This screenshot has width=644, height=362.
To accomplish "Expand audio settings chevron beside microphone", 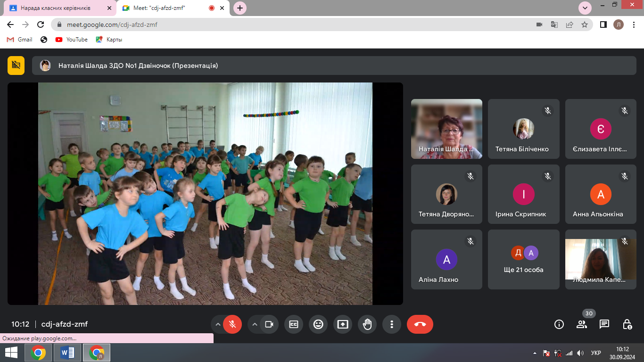I will (x=218, y=324).
